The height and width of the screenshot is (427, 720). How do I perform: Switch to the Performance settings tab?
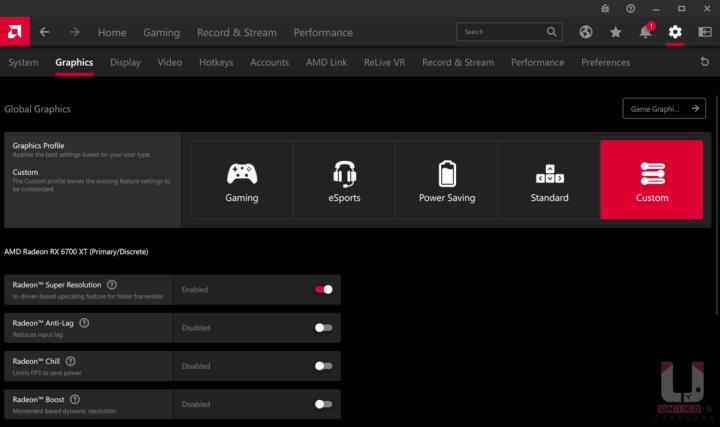point(538,62)
